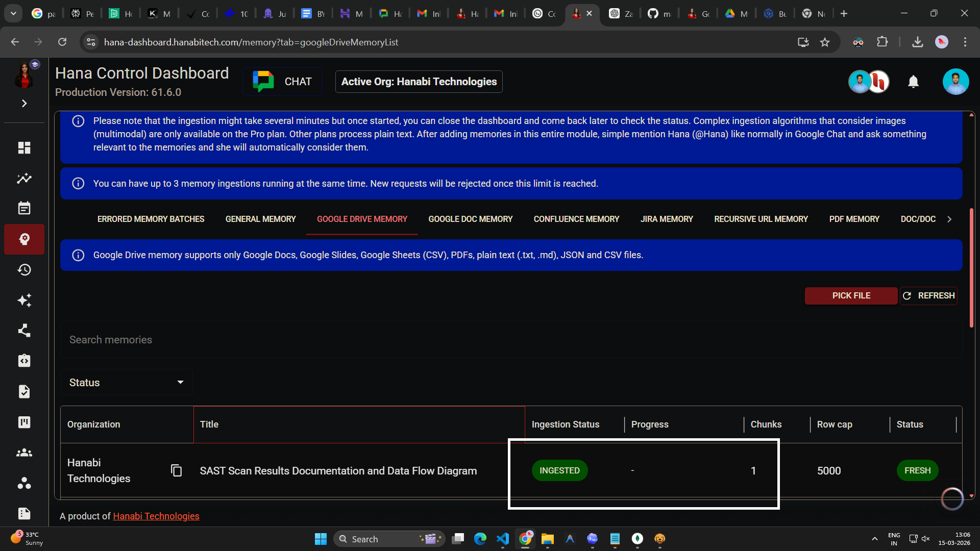
Task: Open the Status filter dropdown
Action: coord(126,383)
